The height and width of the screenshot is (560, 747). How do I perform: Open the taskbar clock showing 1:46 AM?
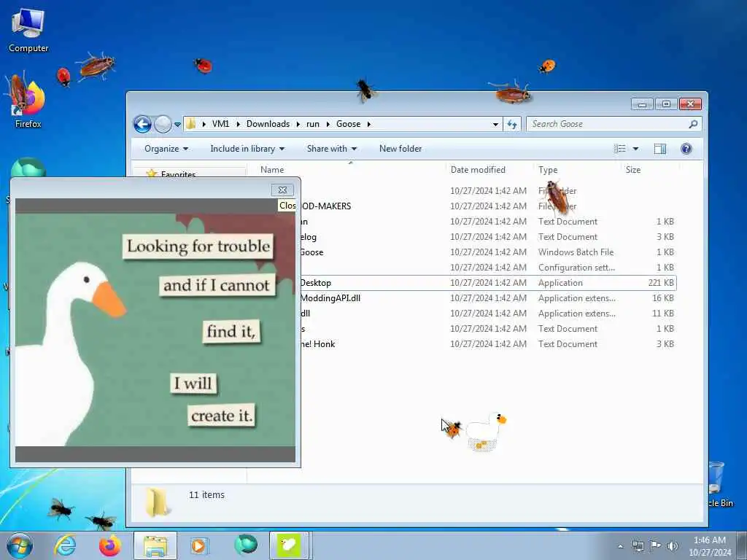pos(710,546)
